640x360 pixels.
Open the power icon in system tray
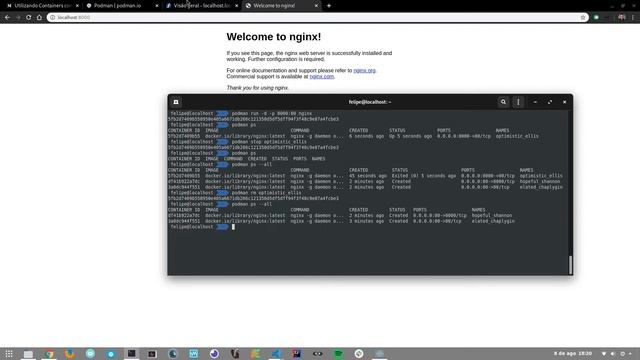(622, 354)
